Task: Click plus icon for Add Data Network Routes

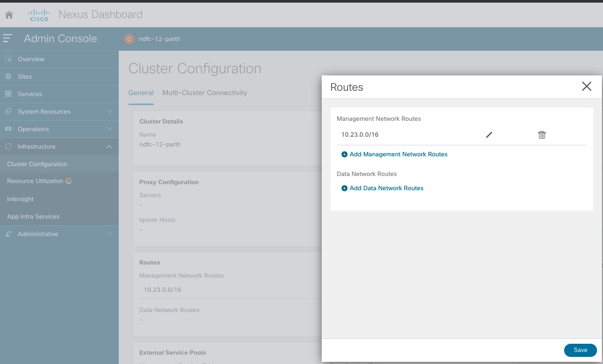Action: click(344, 188)
